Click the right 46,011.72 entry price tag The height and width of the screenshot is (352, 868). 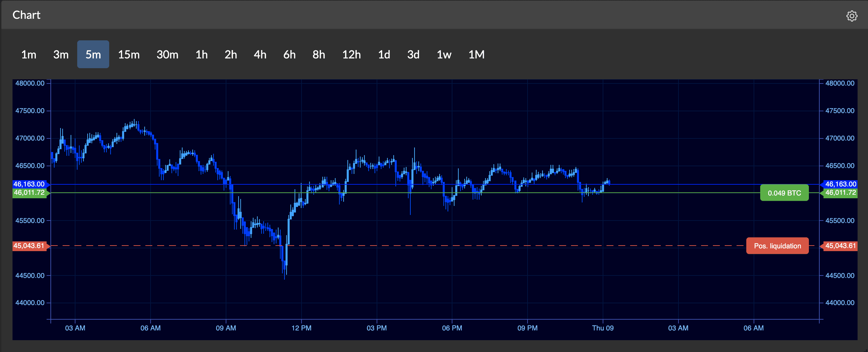click(x=839, y=193)
